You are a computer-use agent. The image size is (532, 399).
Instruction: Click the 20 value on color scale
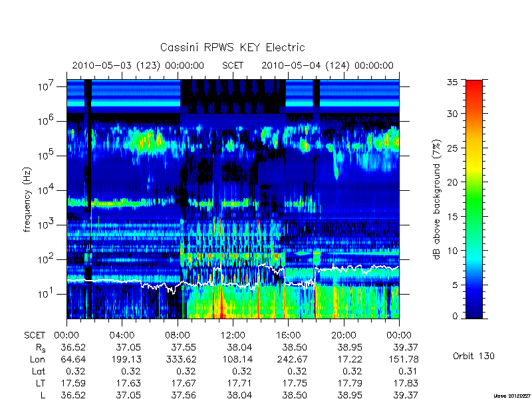[452, 182]
